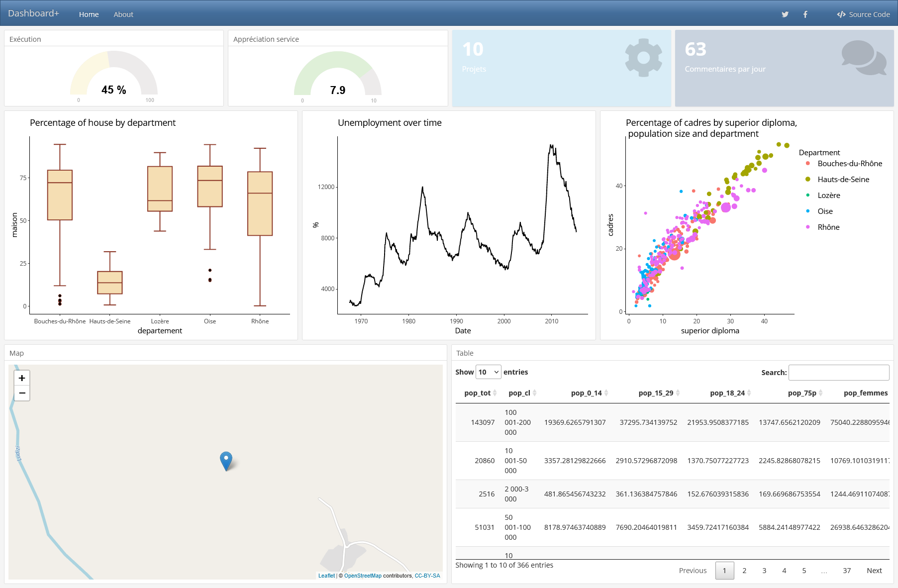This screenshot has width=898, height=588.
Task: Open the Source Code link
Action: point(863,14)
